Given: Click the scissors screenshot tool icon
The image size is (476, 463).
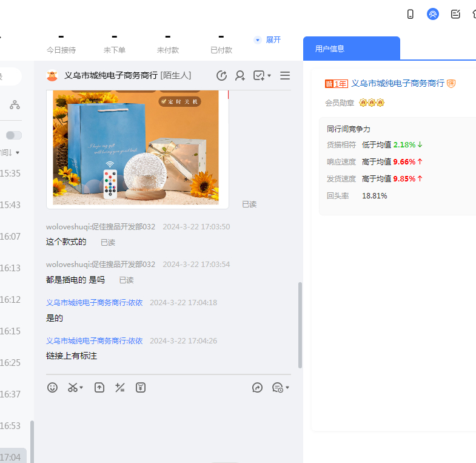Looking at the screenshot, I should (x=73, y=387).
